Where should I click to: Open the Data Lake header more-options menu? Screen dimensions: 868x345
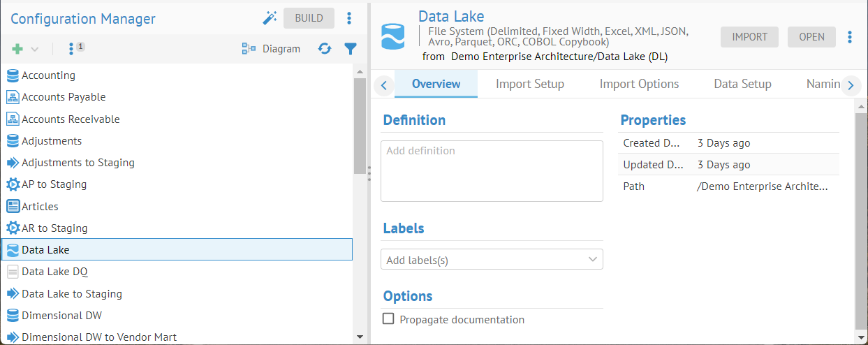coord(850,37)
